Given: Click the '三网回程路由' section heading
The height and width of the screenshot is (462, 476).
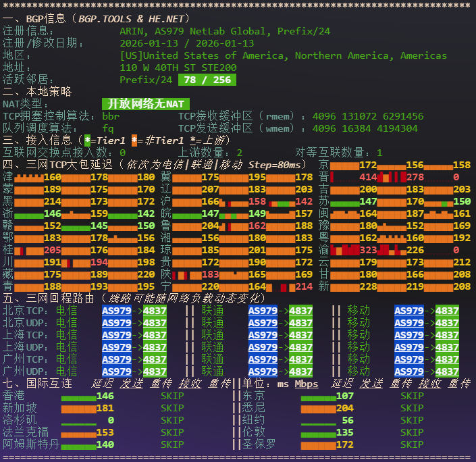Looking at the screenshot, I should pyautogui.click(x=60, y=299).
